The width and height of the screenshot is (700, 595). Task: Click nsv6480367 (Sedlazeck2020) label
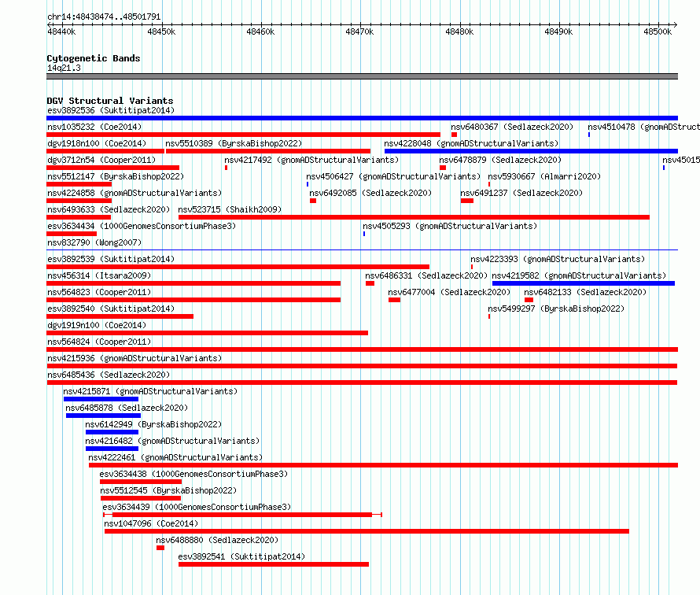click(x=512, y=127)
